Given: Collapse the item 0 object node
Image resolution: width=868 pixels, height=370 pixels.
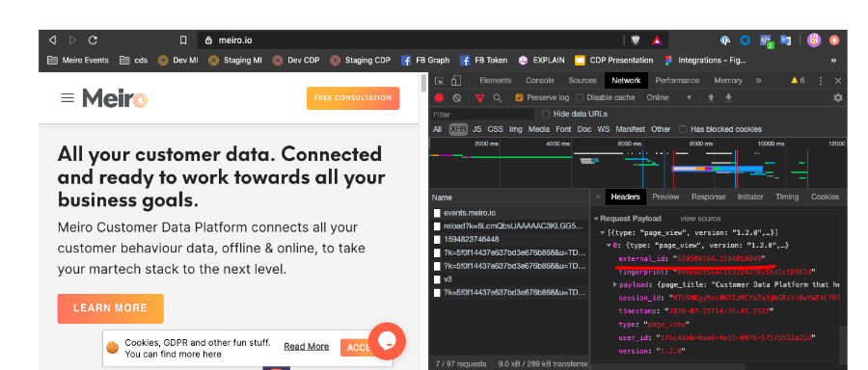Looking at the screenshot, I should 609,245.
